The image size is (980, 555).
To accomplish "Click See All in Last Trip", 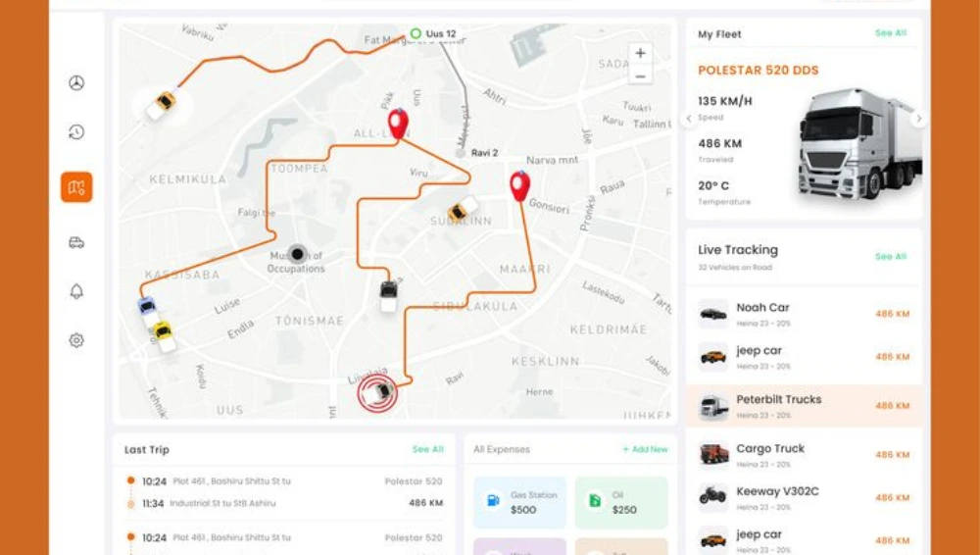I will pos(427,449).
